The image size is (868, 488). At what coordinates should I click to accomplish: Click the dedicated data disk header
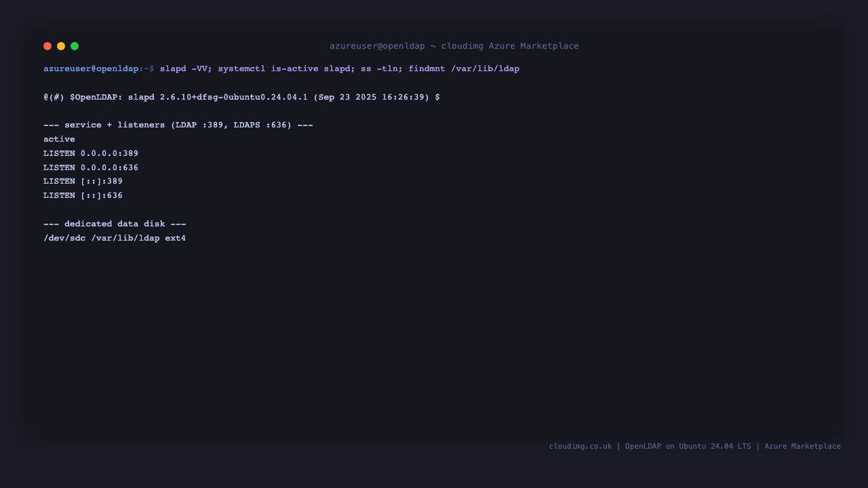point(115,224)
